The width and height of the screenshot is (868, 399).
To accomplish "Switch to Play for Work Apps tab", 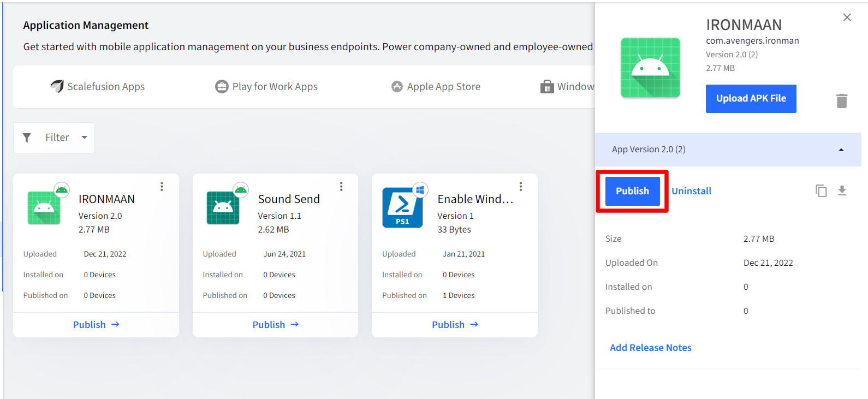I will click(x=266, y=87).
